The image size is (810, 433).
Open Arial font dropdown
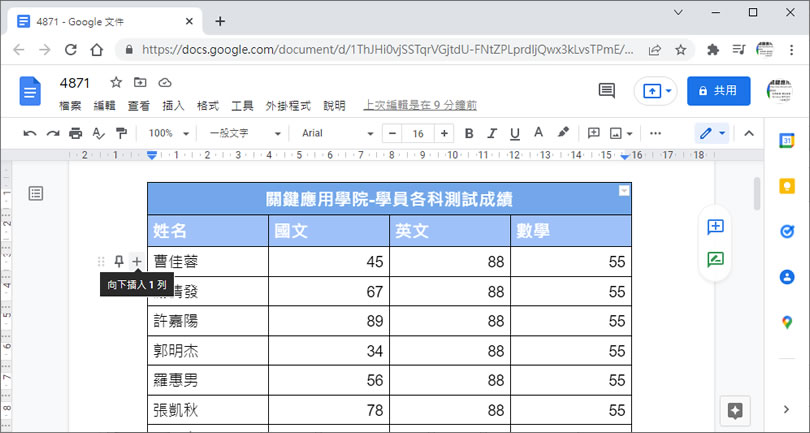(337, 133)
